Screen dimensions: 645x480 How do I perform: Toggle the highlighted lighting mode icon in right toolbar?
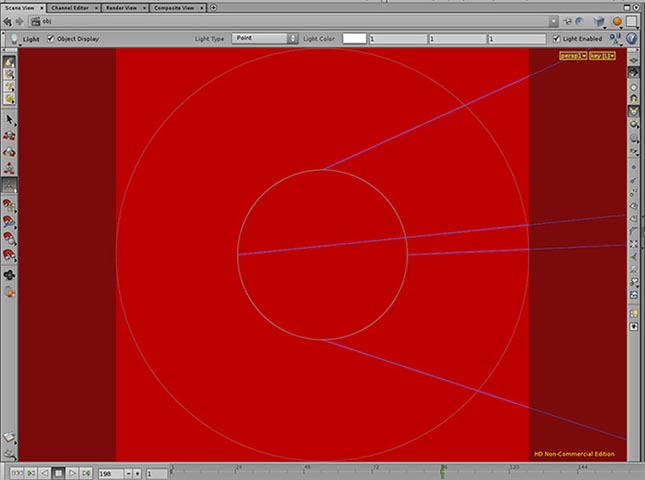[x=633, y=111]
